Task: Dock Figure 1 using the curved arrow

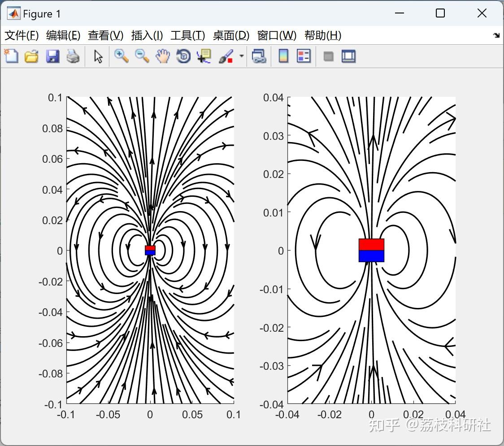Action: click(496, 35)
